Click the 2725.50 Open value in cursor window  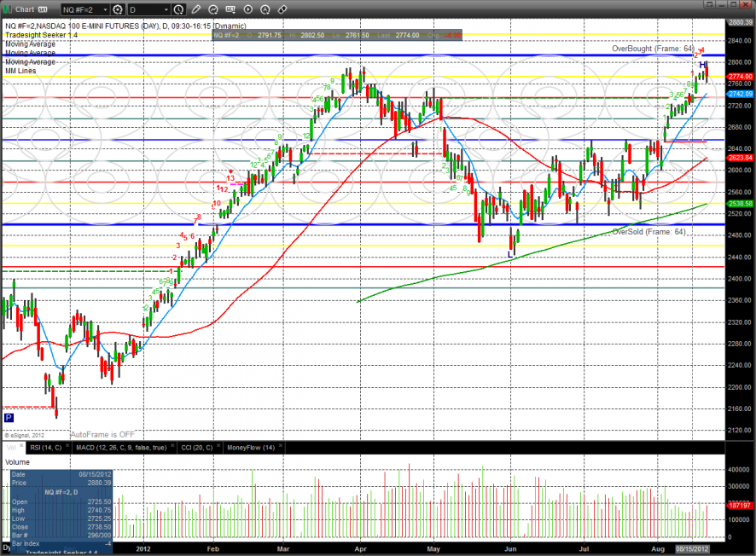[x=99, y=501]
